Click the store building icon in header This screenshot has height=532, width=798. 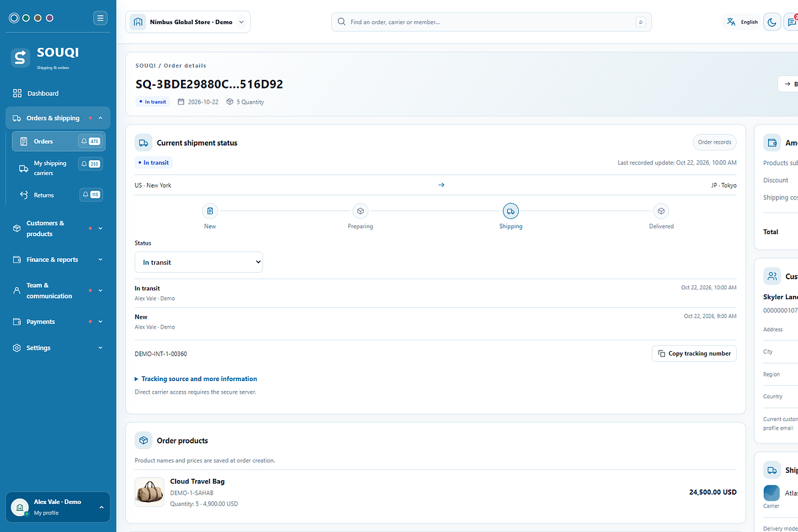(x=138, y=22)
